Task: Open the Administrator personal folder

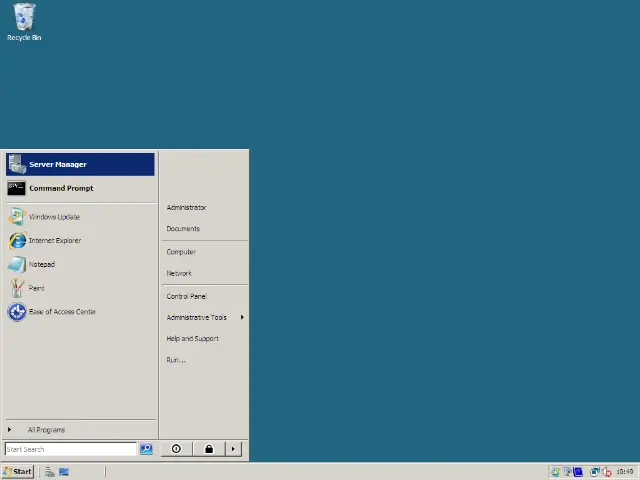Action: click(186, 207)
